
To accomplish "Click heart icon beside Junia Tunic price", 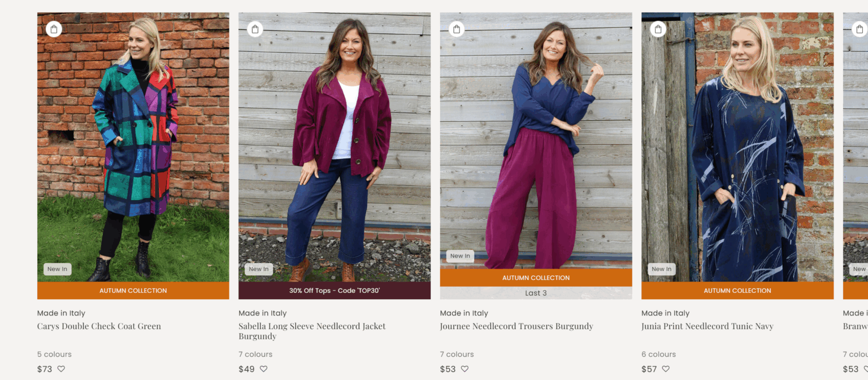I will (666, 369).
